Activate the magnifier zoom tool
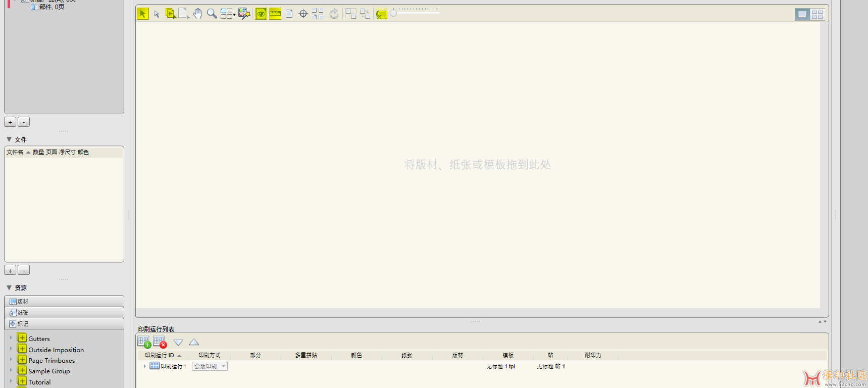The width and height of the screenshot is (868, 388). (x=212, y=14)
